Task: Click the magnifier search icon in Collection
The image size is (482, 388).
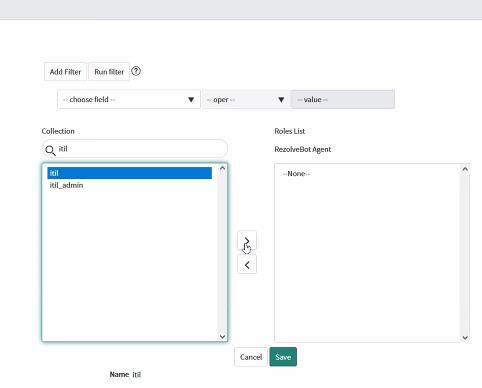Action: pyautogui.click(x=50, y=151)
